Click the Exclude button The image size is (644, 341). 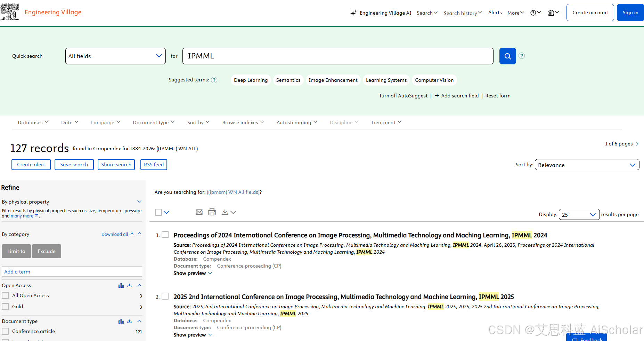(47, 251)
